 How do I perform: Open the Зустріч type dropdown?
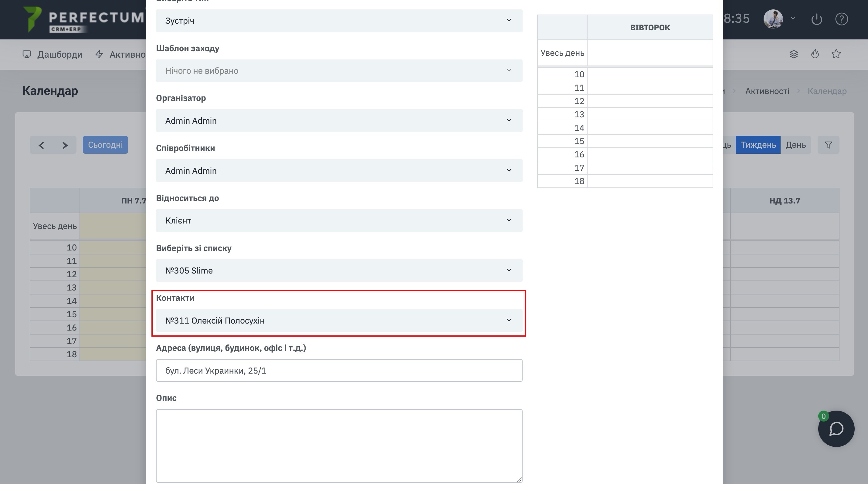339,21
